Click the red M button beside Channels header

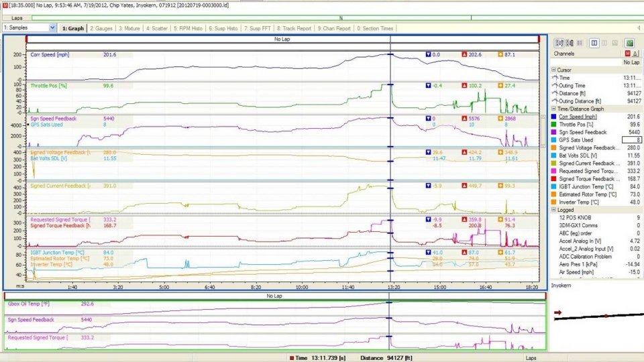627,53
